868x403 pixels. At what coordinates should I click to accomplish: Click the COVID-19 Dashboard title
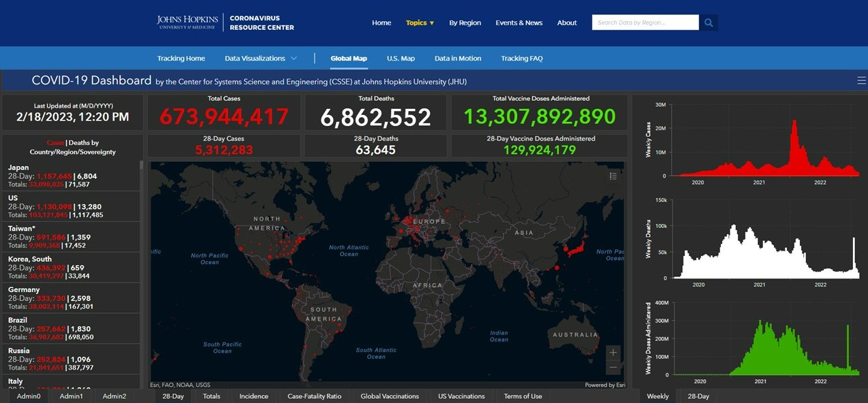pyautogui.click(x=91, y=80)
